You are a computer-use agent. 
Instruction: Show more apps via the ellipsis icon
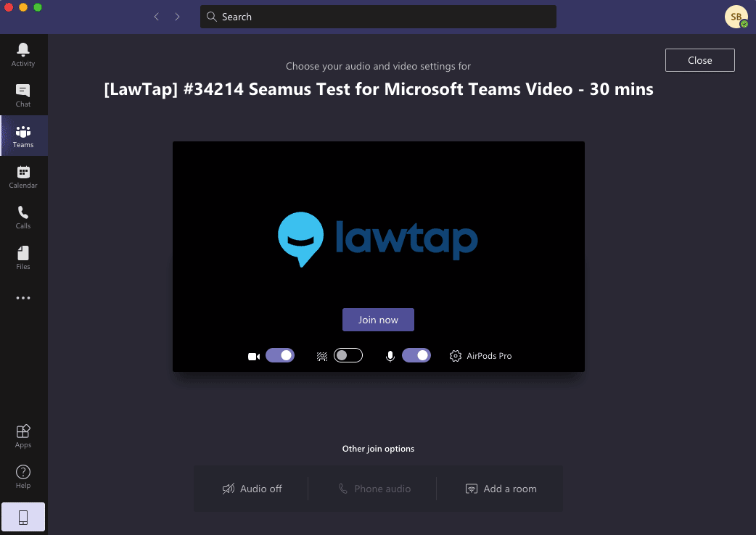(23, 298)
